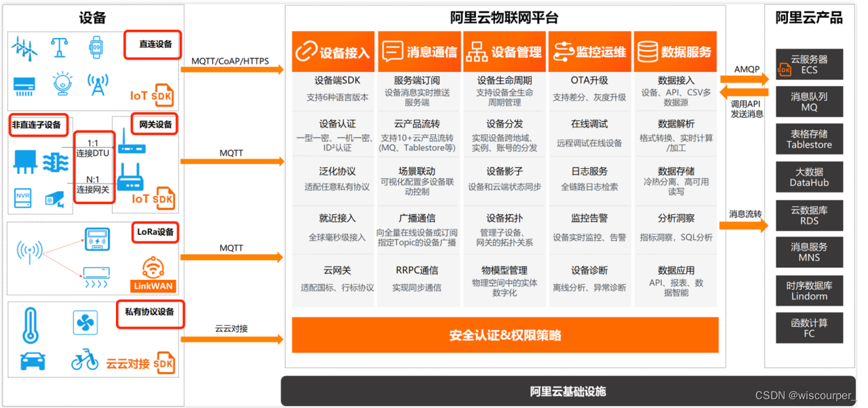Viewport: 868px width, 408px height.
Task: Click the 云云对接 SDK icon
Action: (141, 363)
